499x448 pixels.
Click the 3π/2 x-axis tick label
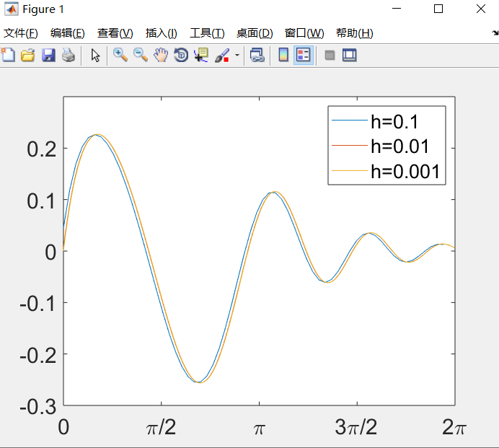pos(356,427)
